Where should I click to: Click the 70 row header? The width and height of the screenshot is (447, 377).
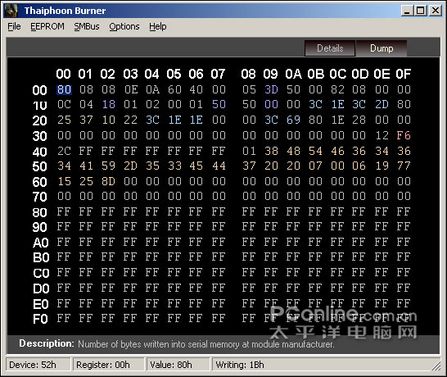pos(40,197)
